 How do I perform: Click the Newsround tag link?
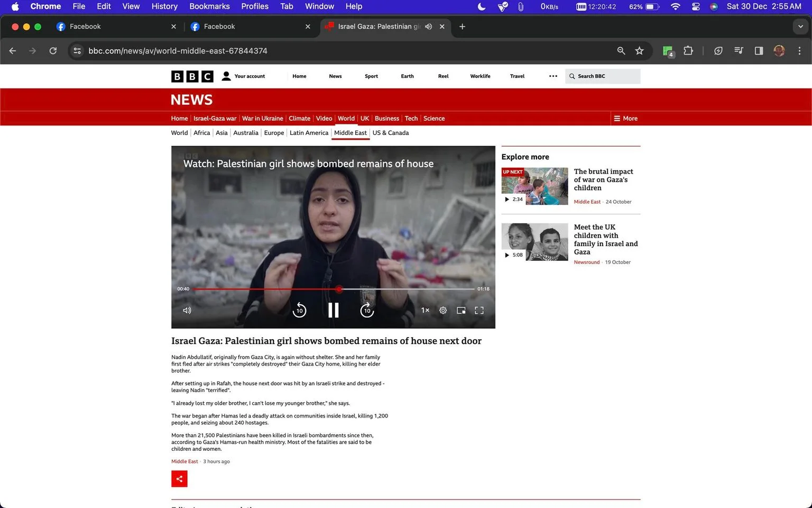point(587,262)
